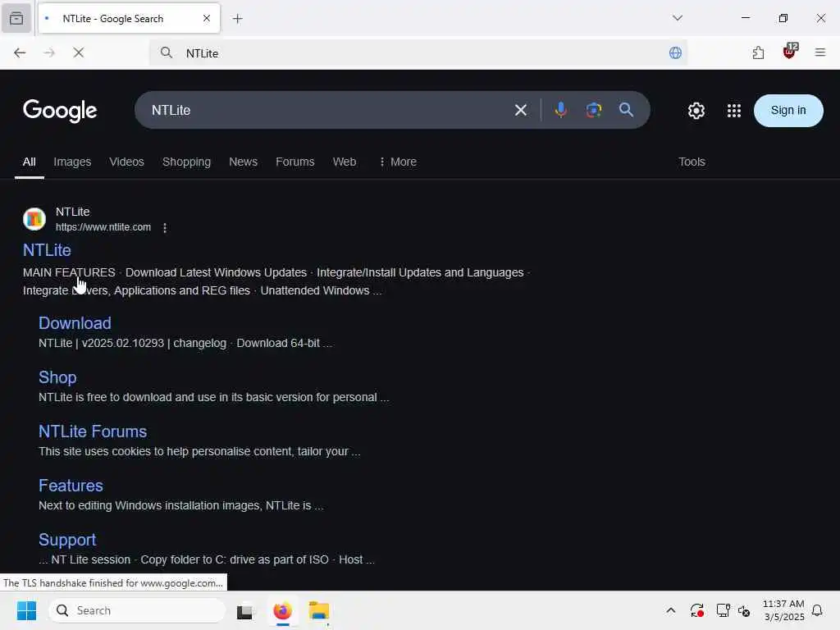This screenshot has height=630, width=840.
Task: Open Task View on taskbar
Action: (x=245, y=610)
